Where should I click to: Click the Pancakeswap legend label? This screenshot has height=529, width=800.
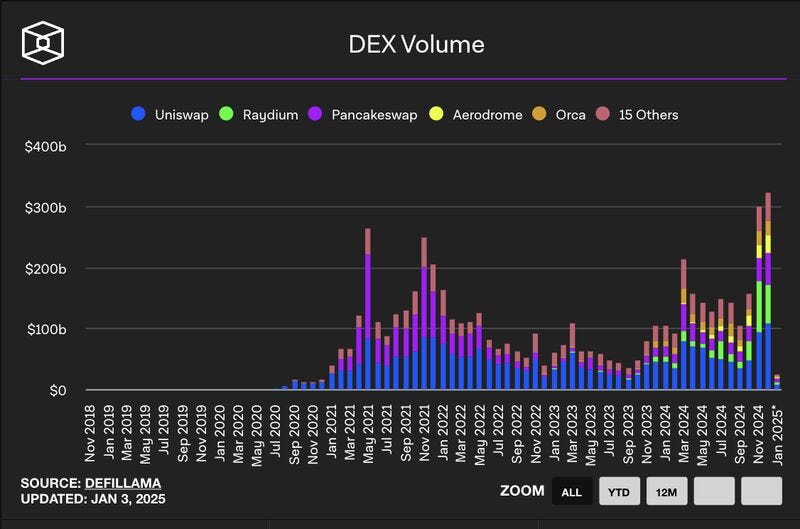coord(374,115)
